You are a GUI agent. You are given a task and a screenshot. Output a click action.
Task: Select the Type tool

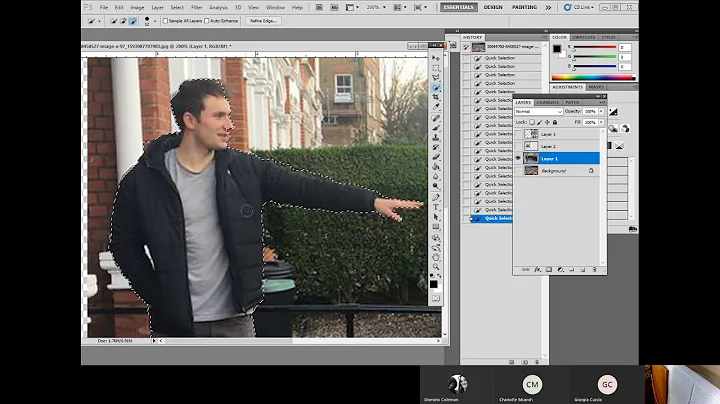tap(436, 207)
